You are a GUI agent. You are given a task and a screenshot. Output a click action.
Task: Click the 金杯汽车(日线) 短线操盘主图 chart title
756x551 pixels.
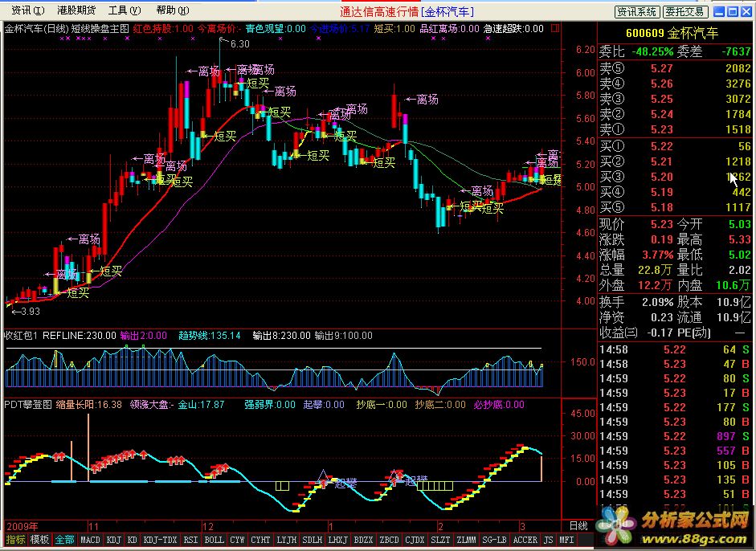click(x=67, y=28)
